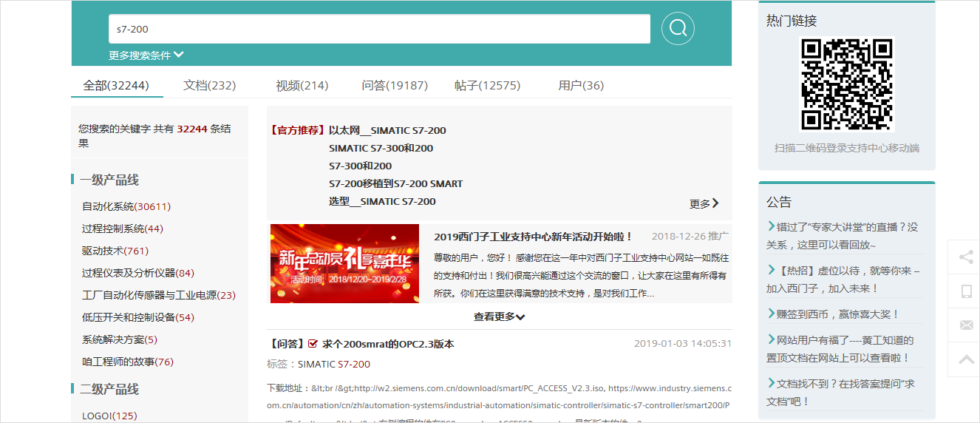Click the share icon on right sidebar

(x=965, y=257)
